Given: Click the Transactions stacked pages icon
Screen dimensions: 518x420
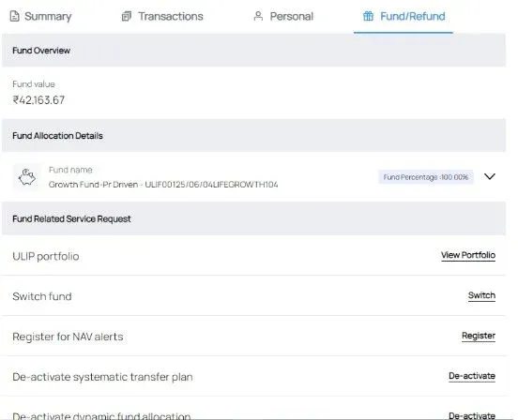Looking at the screenshot, I should 127,16.
